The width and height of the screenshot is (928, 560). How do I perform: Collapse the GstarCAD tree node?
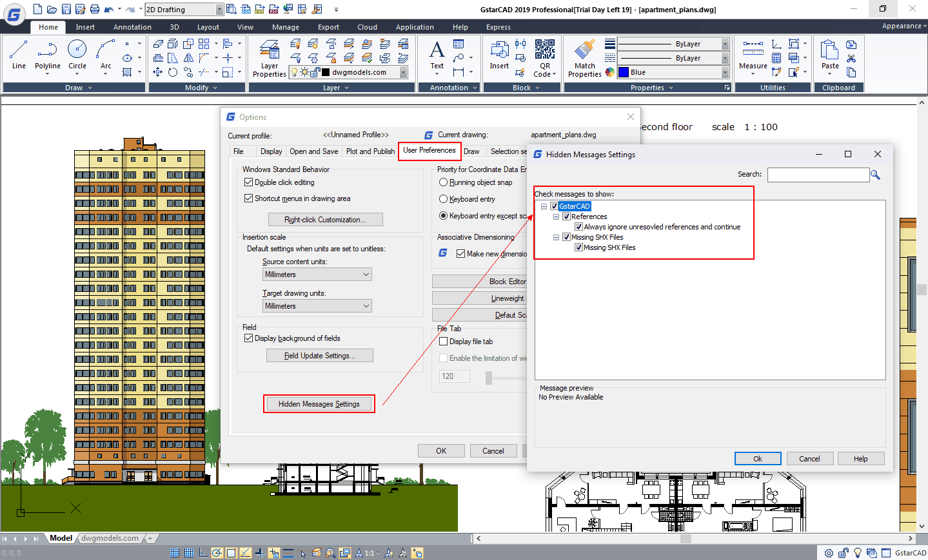tap(544, 206)
